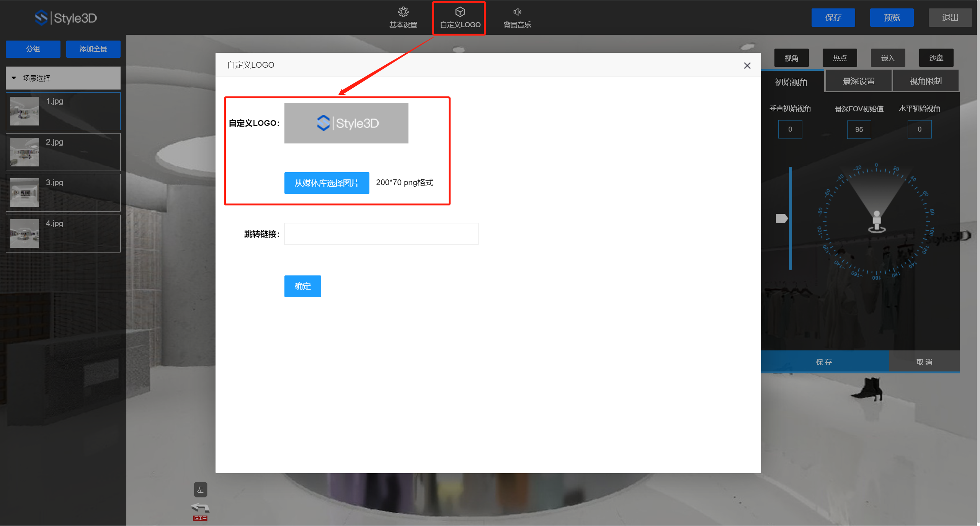Select the 3.jpg scene thumbnail
Image resolution: width=980 pixels, height=526 pixels.
24,192
